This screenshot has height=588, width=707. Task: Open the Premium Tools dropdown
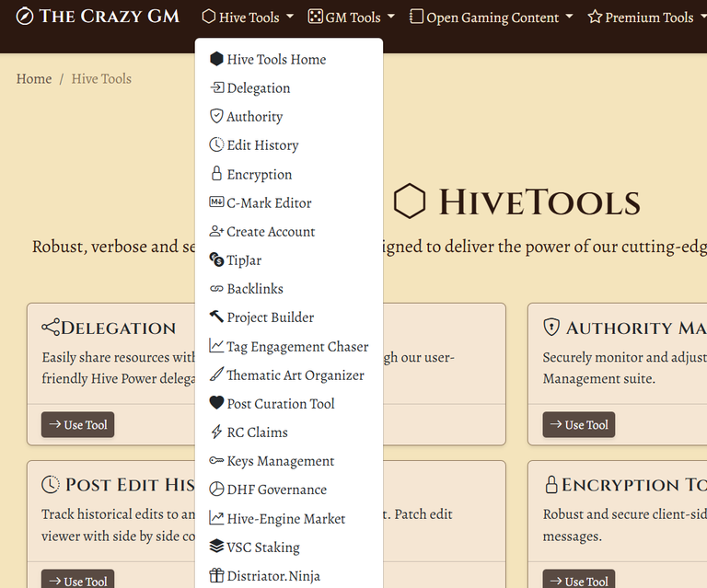pos(646,17)
